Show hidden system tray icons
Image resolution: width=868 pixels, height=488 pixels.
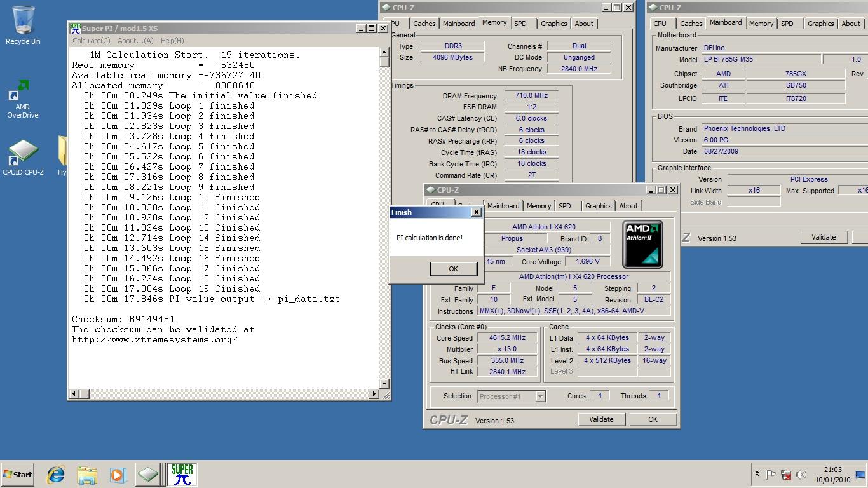[x=757, y=474]
